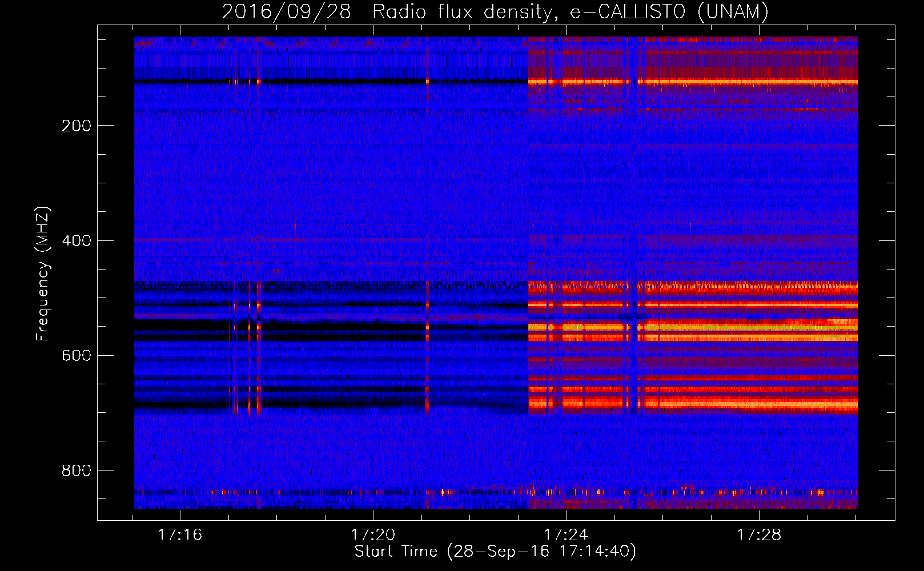The image size is (924, 571).
Task: Click the 17:24 time tick label
Action: 566,535
